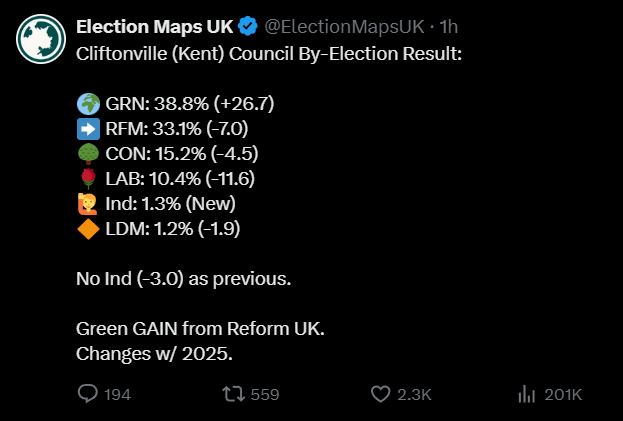The width and height of the screenshot is (623, 421).
Task: View post analytics bar chart icon
Action: point(526,395)
